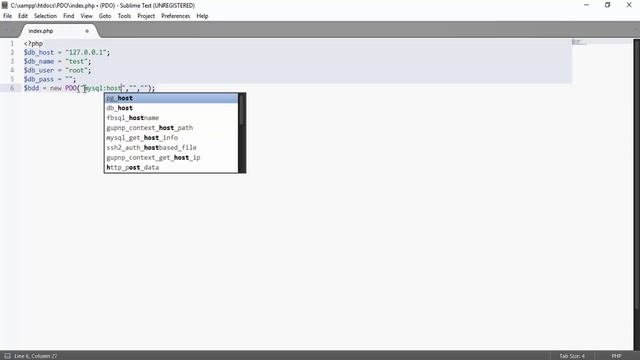
Task: Click the unsaved dot on index.php tab
Action: click(x=87, y=31)
